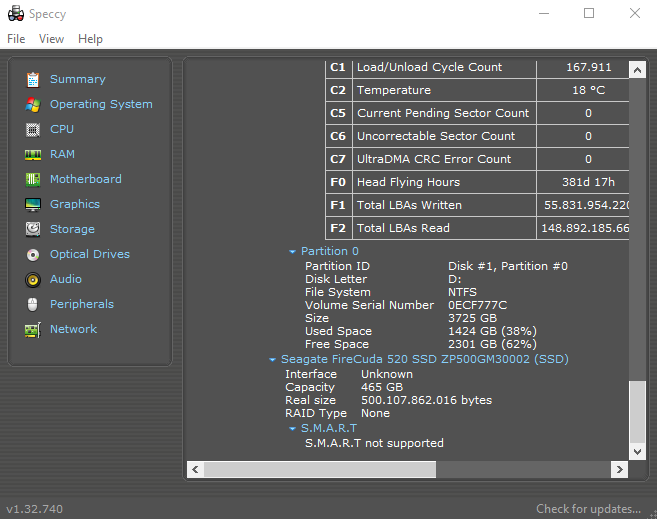Show the RAM details

(62, 154)
